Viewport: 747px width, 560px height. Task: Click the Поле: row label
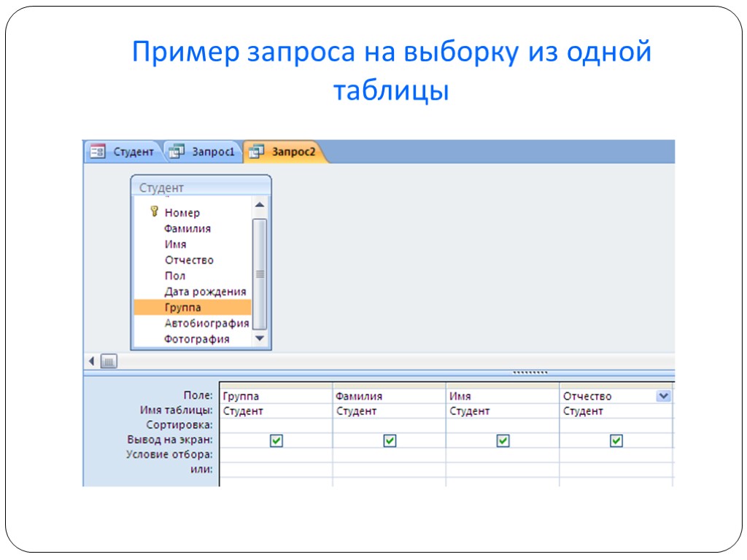(x=198, y=395)
